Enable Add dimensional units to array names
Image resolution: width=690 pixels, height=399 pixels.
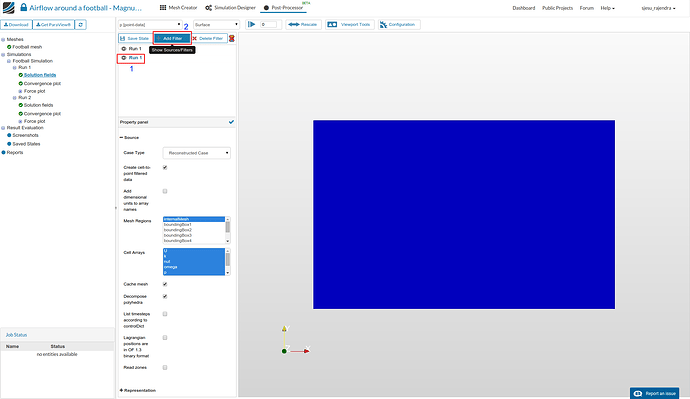[165, 191]
